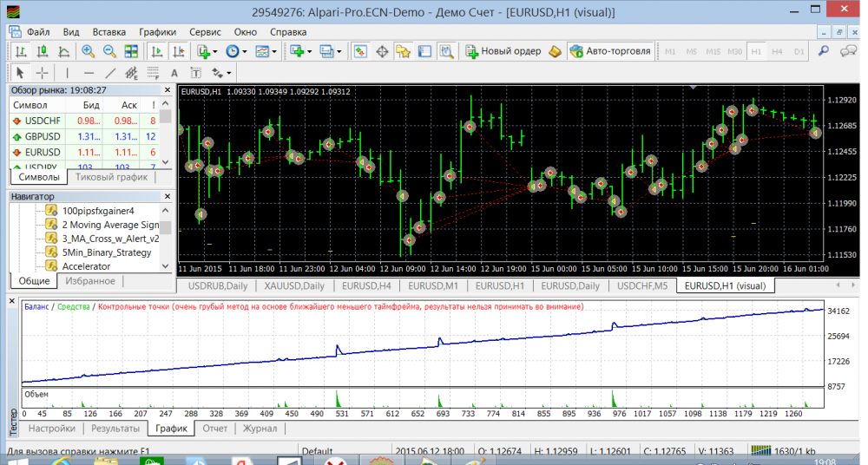Open the Вставка menu

(x=108, y=32)
